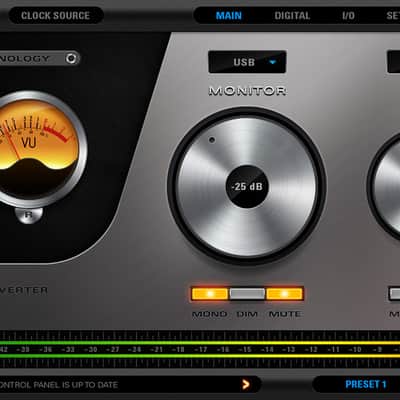This screenshot has height=400, width=400.
Task: Open the USB monitor source dropdown
Action: click(247, 62)
